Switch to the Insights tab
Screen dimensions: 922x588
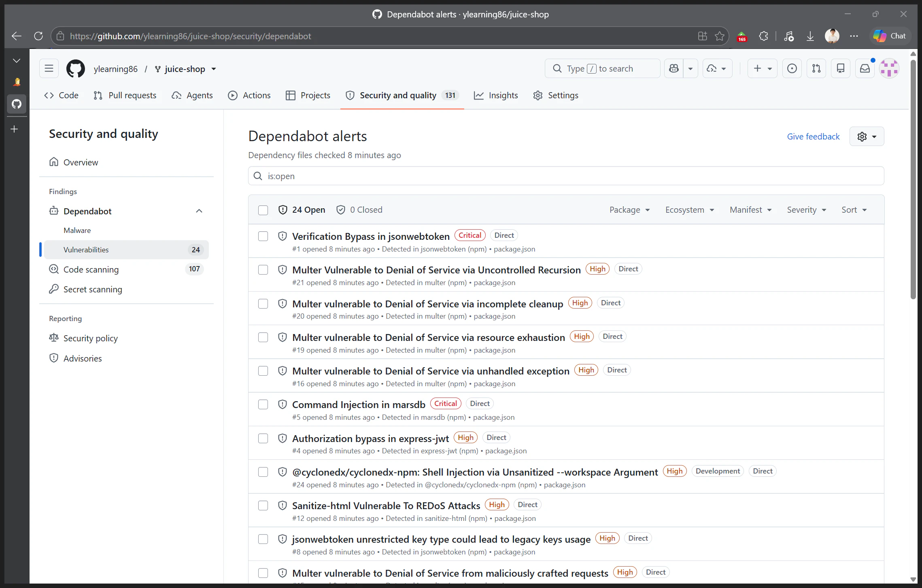pos(496,95)
